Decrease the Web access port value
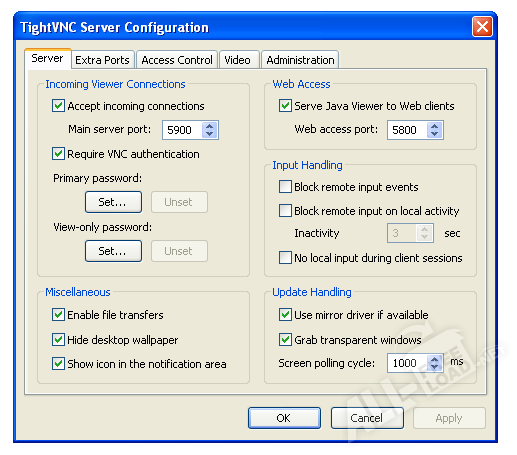517x455 pixels. tap(434, 134)
